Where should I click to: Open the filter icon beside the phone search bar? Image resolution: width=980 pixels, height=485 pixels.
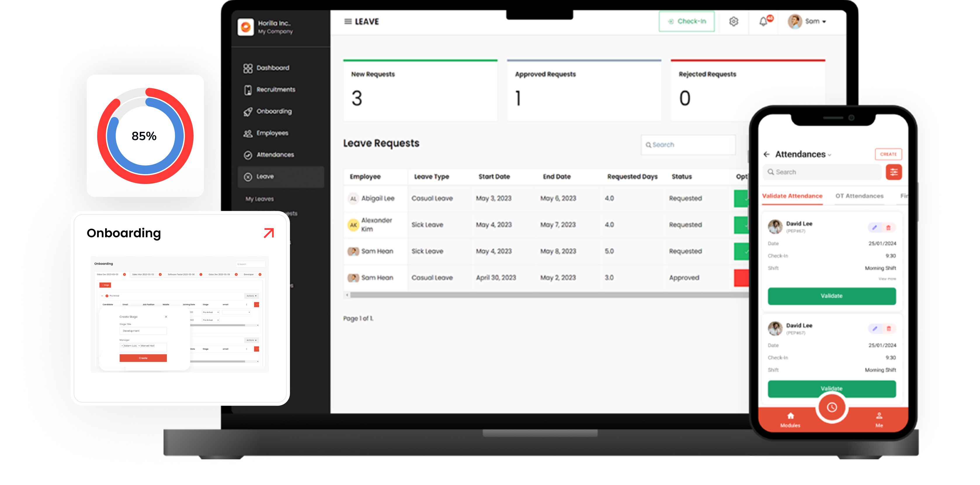tap(894, 172)
